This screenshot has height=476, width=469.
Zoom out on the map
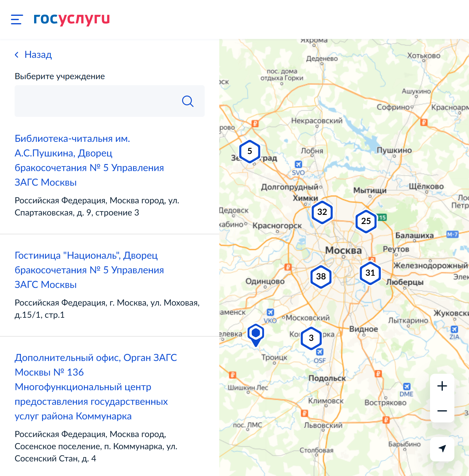coord(442,410)
